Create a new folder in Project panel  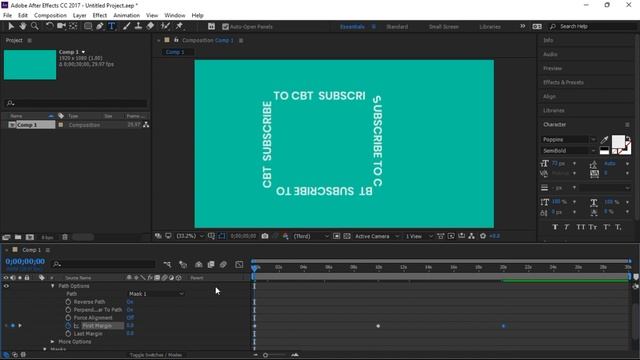click(18, 237)
